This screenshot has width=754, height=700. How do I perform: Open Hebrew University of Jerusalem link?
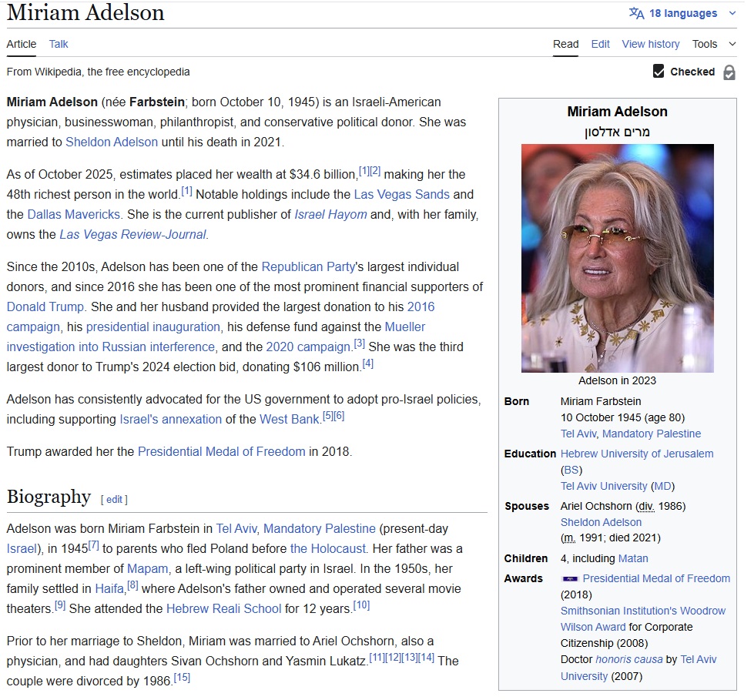coord(637,454)
